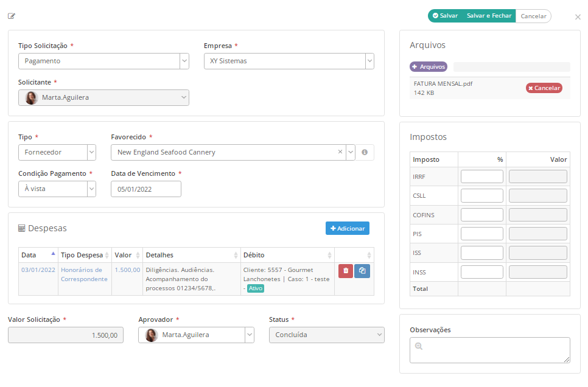The image size is (588, 387).
Task: Click the info icon beside Favorecido
Action: click(365, 152)
